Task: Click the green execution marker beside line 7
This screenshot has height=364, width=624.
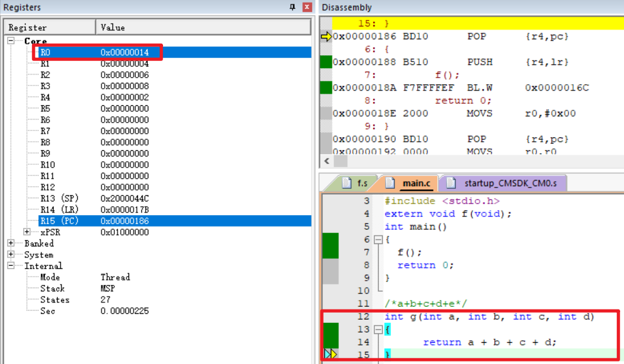Action: click(330, 252)
